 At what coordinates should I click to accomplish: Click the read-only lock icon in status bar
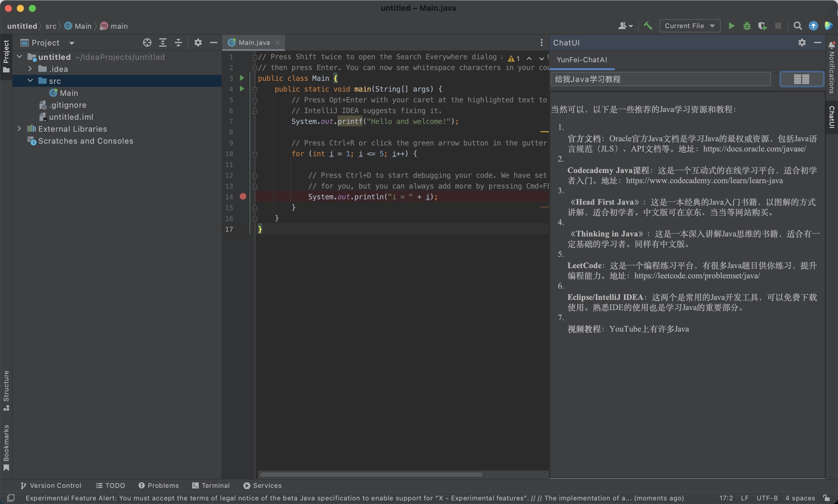(827, 498)
